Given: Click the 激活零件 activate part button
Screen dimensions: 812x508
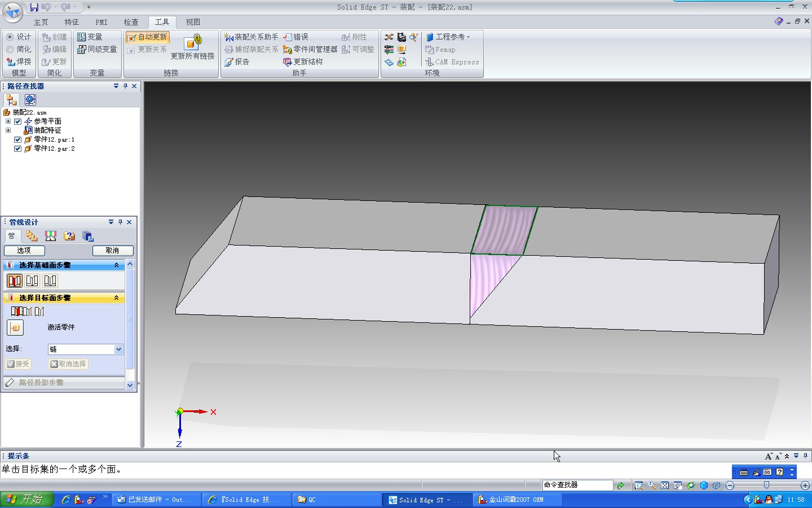Looking at the screenshot, I should point(15,327).
